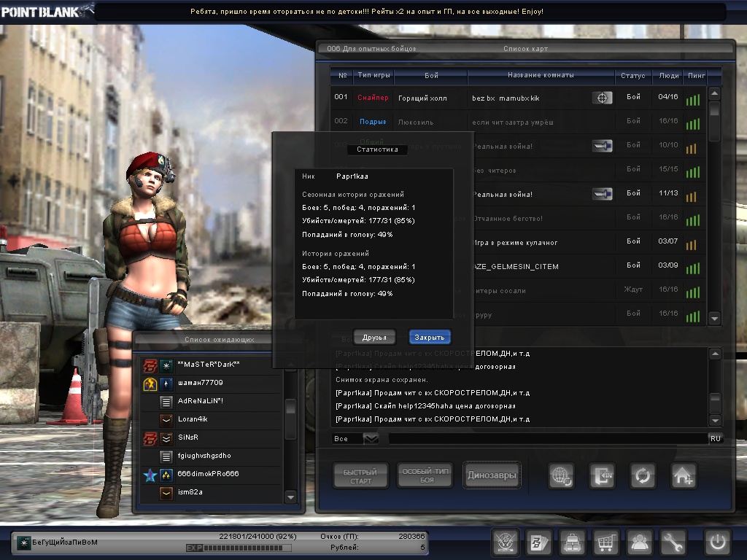Click crosshair icon in room 001 row
Viewport: 747px width, 560px height.
(602, 98)
